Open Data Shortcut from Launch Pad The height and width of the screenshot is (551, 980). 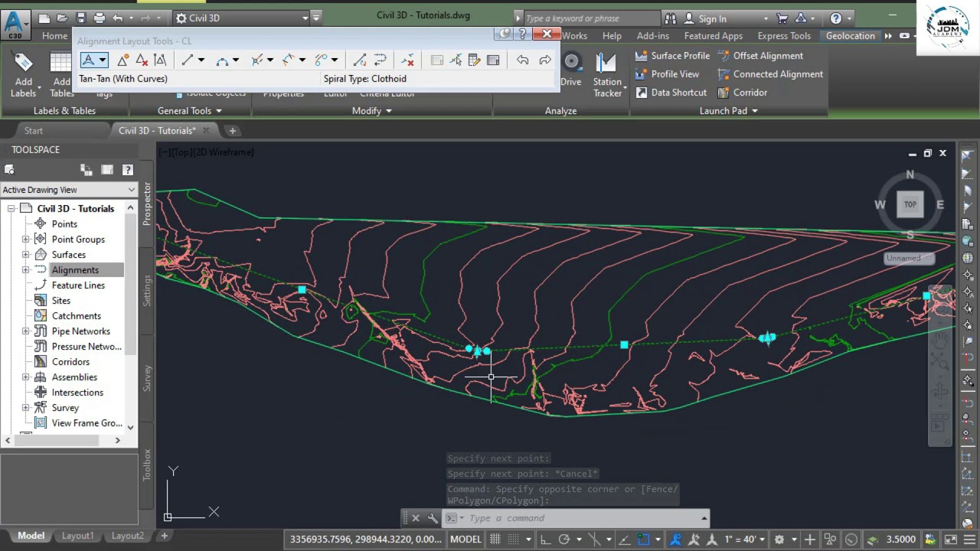[x=671, y=93]
